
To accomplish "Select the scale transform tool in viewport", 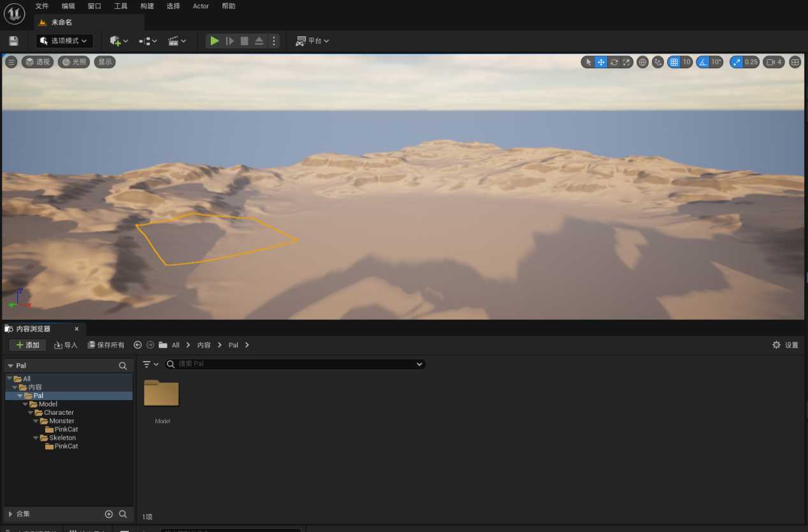I will click(626, 62).
